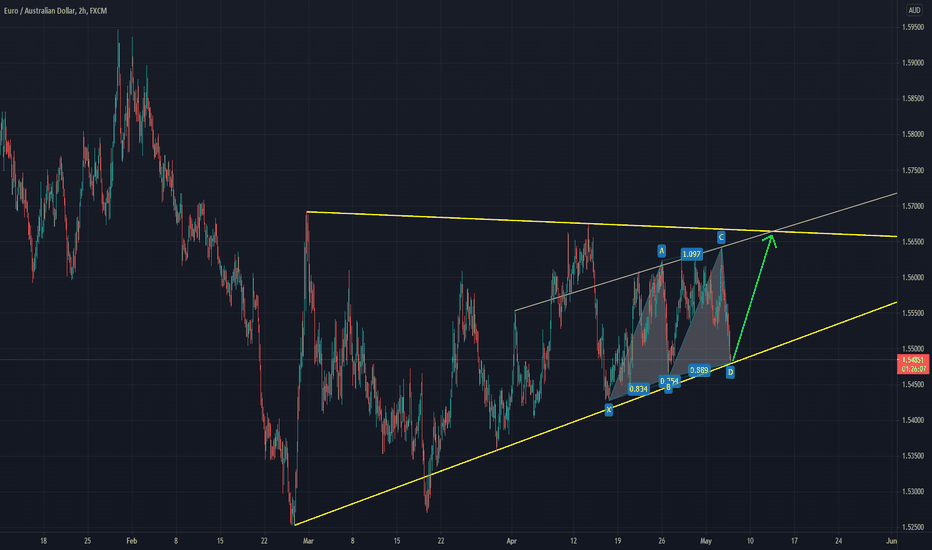932x550 pixels.
Task: Click the 1.59500 price axis value
Action: (x=913, y=27)
